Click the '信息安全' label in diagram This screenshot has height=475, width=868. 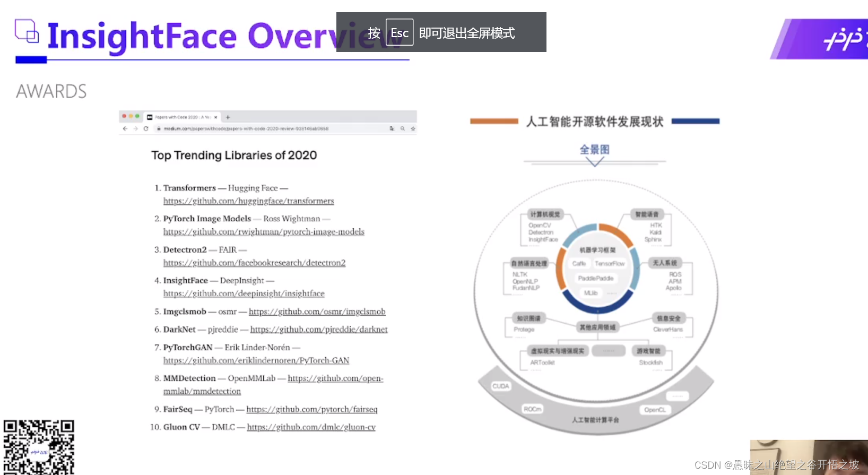click(x=668, y=318)
